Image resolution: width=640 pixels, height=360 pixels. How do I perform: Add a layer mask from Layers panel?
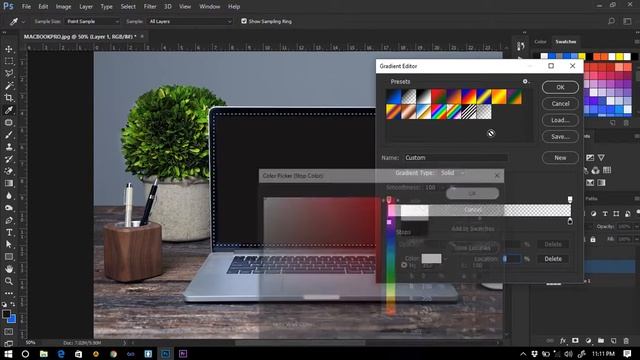575,341
